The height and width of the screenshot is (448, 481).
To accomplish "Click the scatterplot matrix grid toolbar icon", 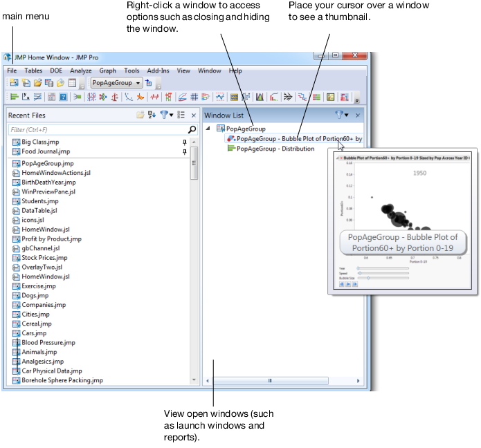I will pos(194,97).
